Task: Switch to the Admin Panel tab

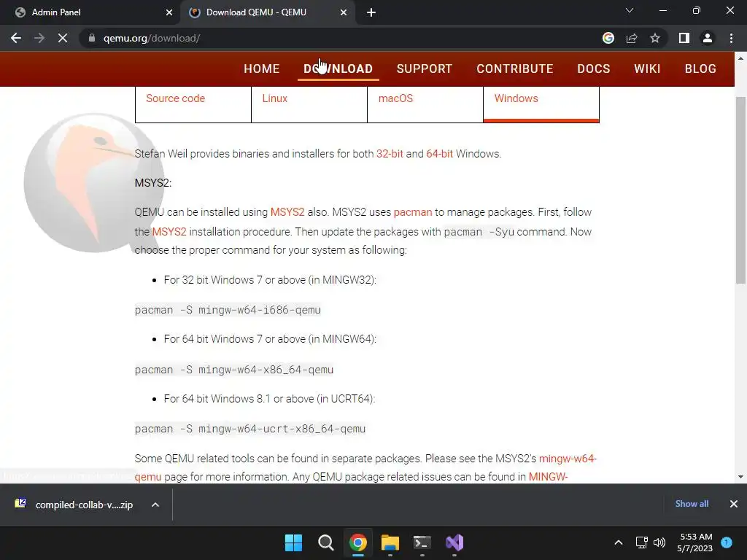Action: pos(90,12)
